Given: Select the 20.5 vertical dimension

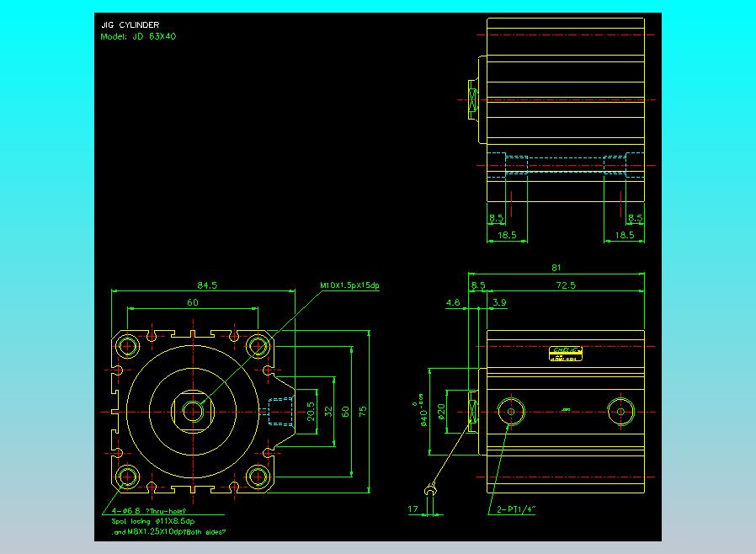Looking at the screenshot, I should (x=311, y=411).
